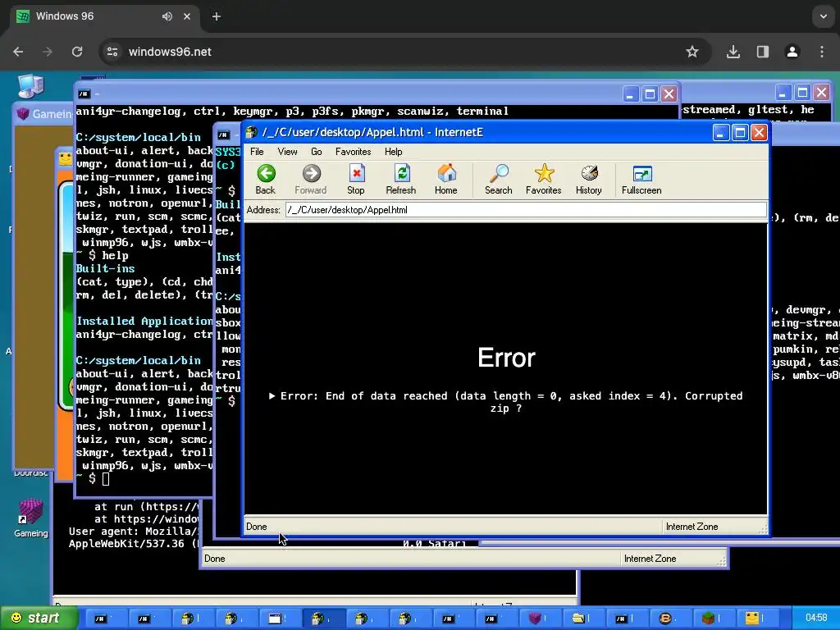Maximize the front InternetE window
Screen dimensions: 840x630
click(740, 132)
